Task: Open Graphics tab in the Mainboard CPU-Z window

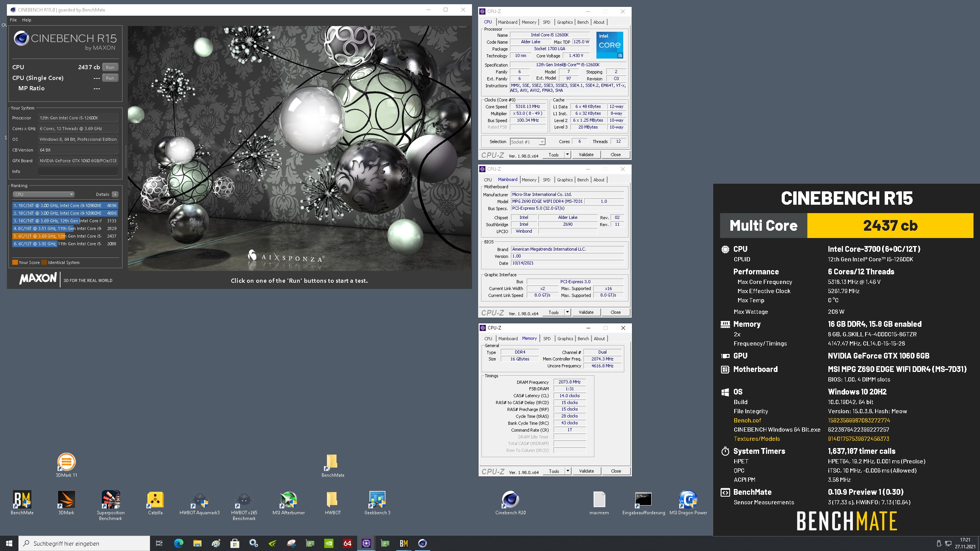Action: (x=565, y=180)
